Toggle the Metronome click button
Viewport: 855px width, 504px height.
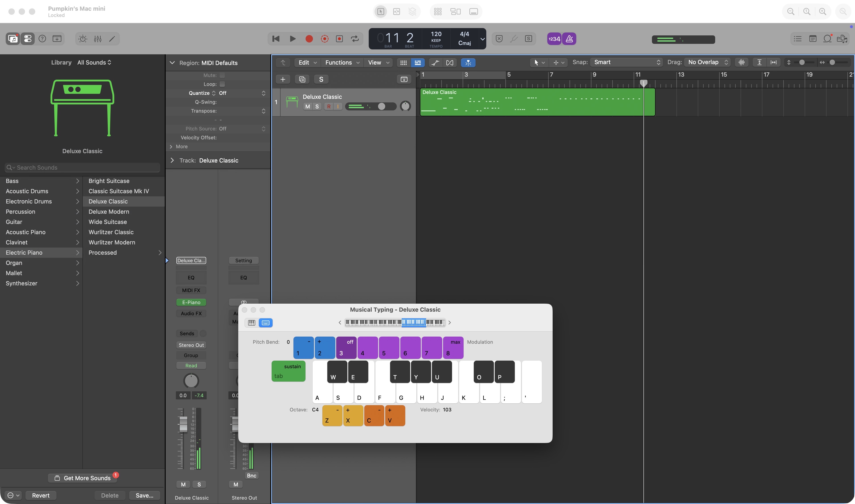pyautogui.click(x=569, y=39)
